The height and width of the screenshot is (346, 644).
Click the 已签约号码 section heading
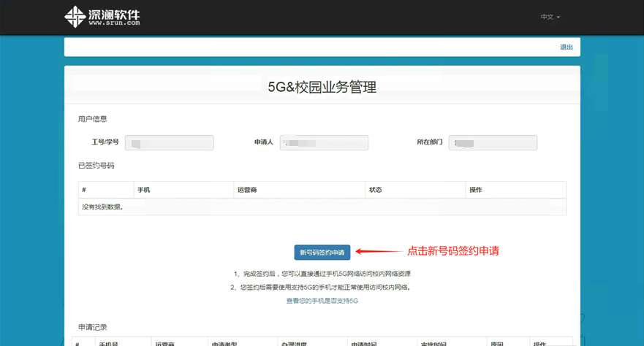96,166
